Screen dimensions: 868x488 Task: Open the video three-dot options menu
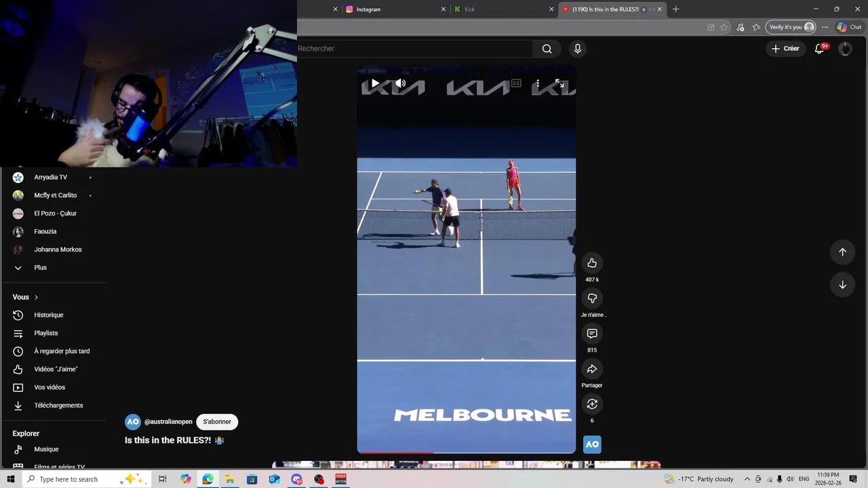pyautogui.click(x=537, y=83)
